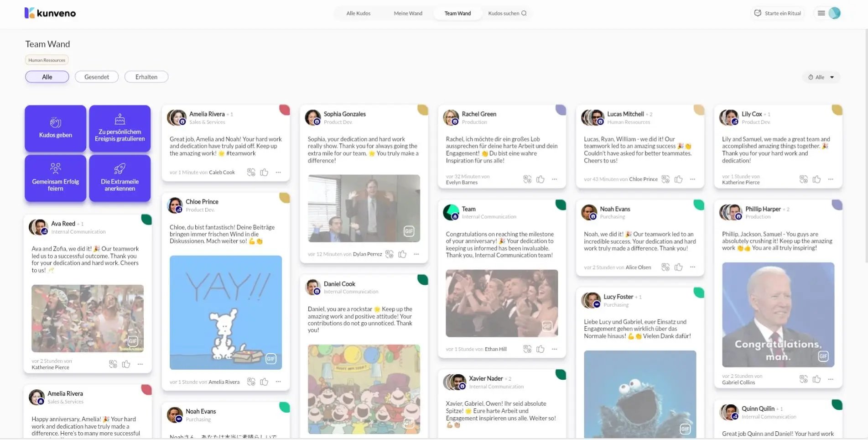Translate Rachel Green's kudos message
The image size is (868, 440).
527,179
